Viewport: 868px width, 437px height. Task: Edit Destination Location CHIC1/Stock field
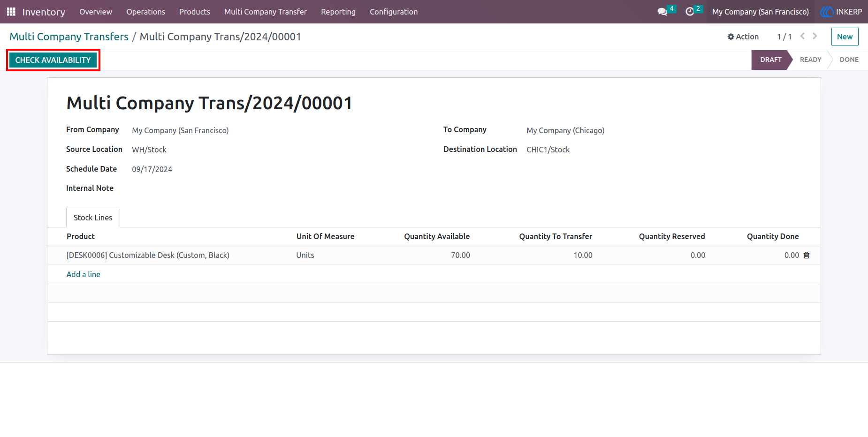point(548,150)
